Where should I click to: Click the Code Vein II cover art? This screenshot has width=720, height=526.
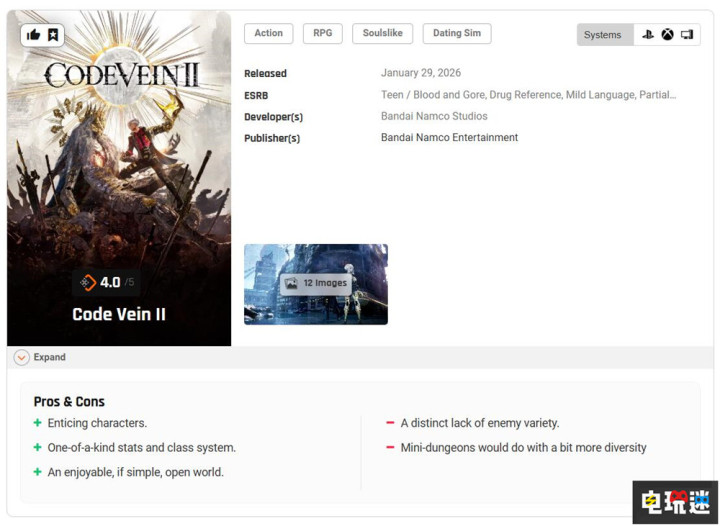(119, 178)
